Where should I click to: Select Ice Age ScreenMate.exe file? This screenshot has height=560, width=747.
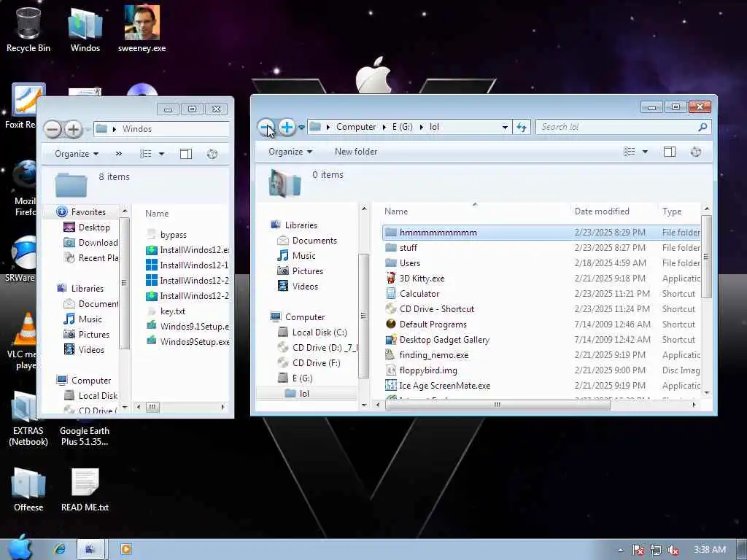point(542,385)
